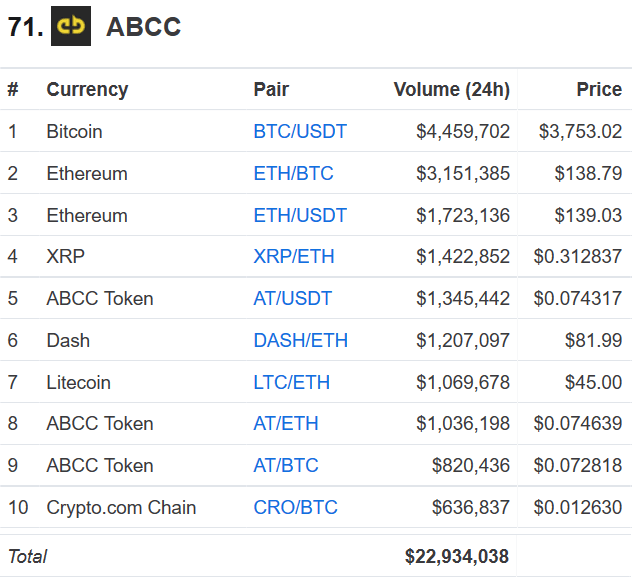Open the BTC/USDT pair link

tap(300, 131)
